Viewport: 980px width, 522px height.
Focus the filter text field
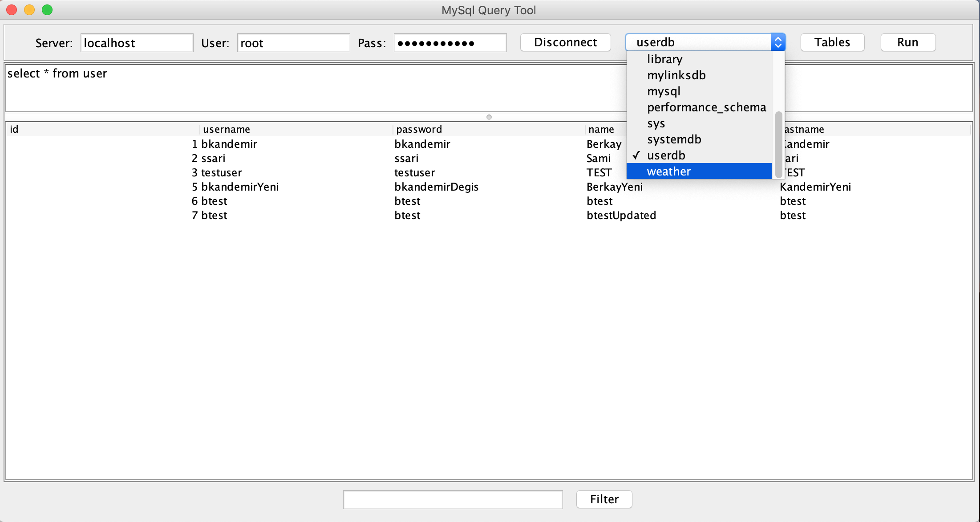click(x=453, y=499)
